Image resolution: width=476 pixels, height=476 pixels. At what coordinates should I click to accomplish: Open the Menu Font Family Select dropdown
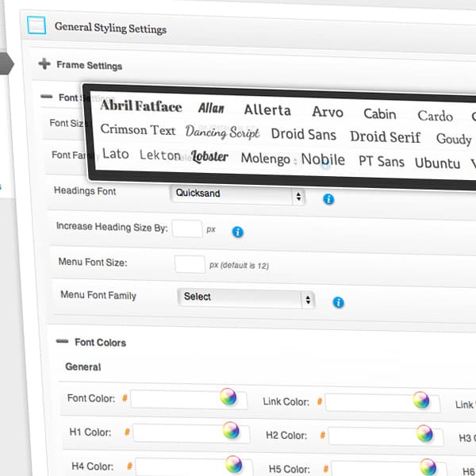pos(246,298)
